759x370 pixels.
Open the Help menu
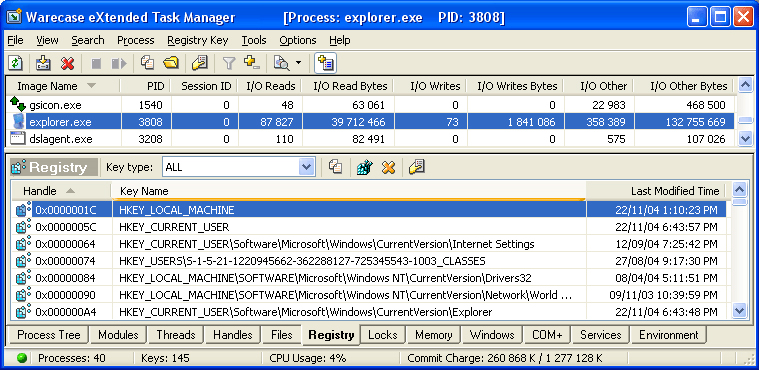pos(339,40)
